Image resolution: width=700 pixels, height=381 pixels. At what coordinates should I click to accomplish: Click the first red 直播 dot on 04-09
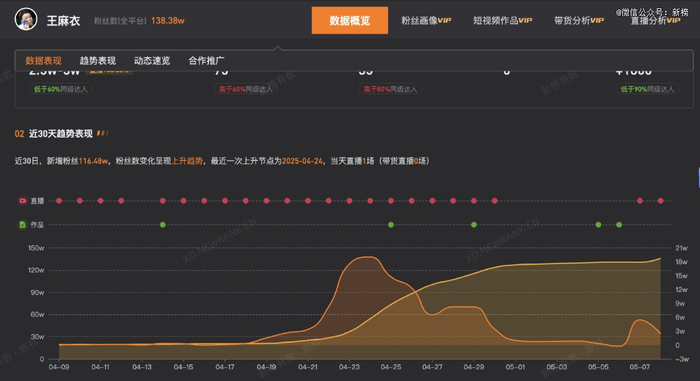tap(59, 201)
